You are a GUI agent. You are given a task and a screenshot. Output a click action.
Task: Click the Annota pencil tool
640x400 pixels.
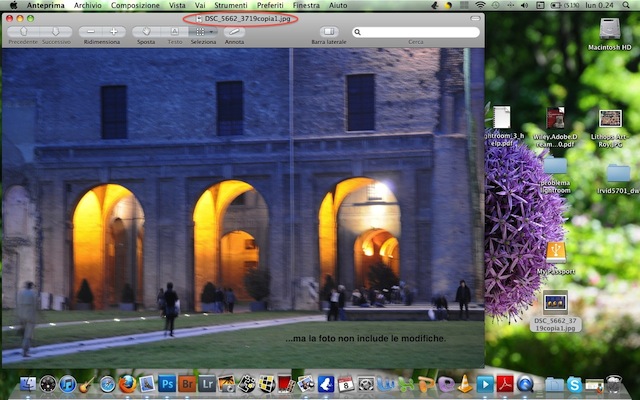coord(234,32)
